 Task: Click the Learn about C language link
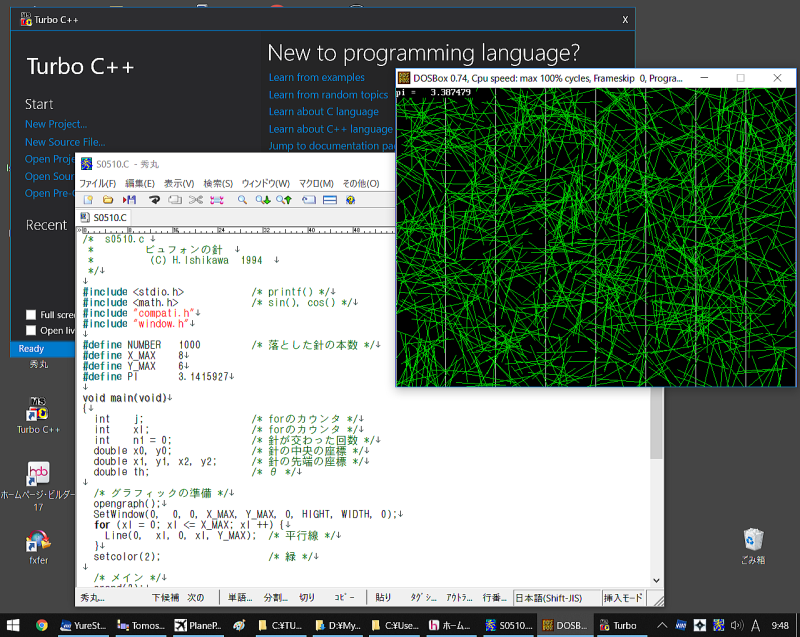pos(324,112)
